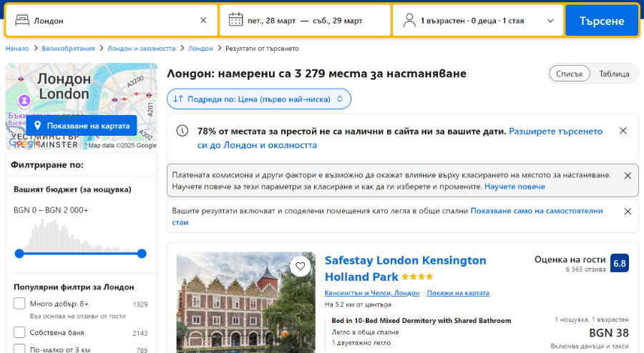Open Safestay London Kensington Holland Park title
Viewport: 644px width, 353px height.
pyautogui.click(x=405, y=269)
